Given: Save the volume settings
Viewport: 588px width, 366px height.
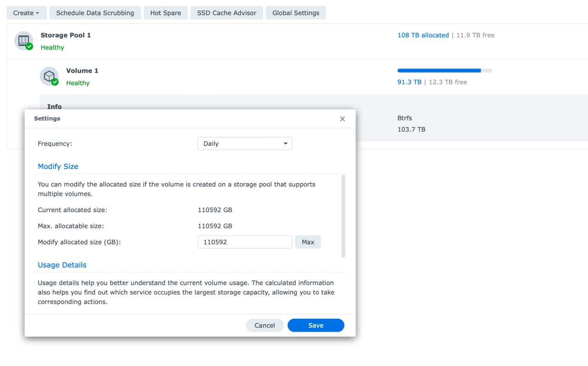Looking at the screenshot, I should coord(316,325).
